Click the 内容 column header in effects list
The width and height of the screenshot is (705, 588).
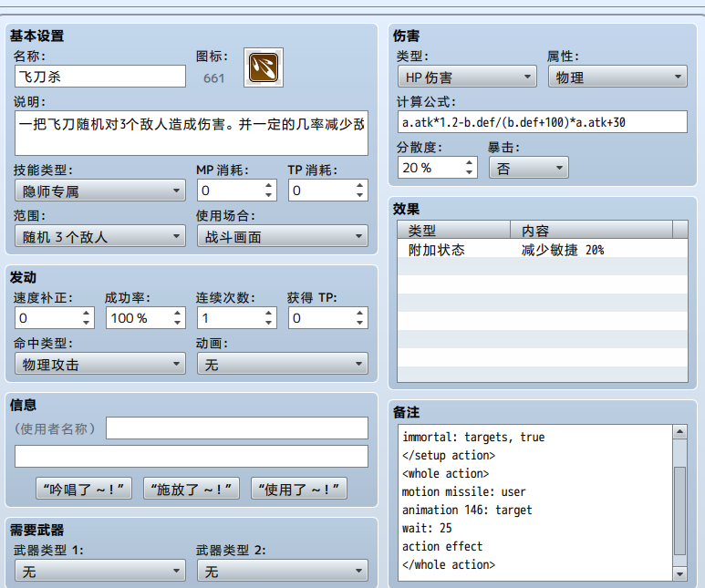(x=591, y=230)
